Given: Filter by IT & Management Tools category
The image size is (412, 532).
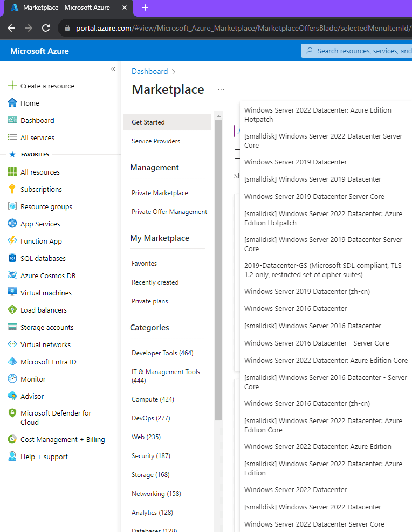Looking at the screenshot, I should (166, 376).
